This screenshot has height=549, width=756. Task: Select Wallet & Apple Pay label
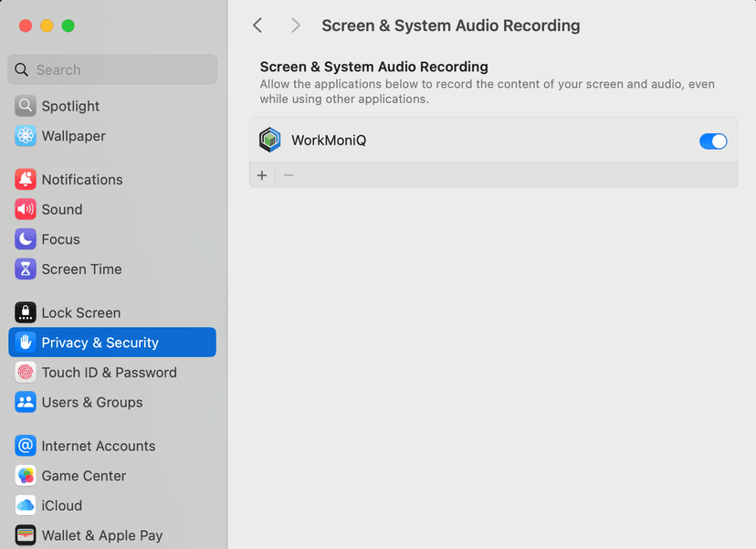click(x=102, y=535)
